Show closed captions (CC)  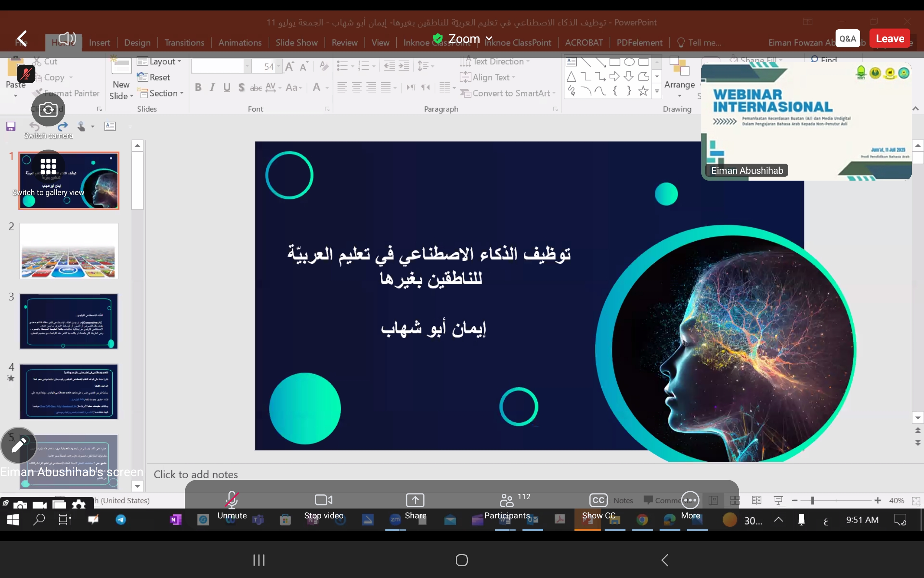(598, 505)
